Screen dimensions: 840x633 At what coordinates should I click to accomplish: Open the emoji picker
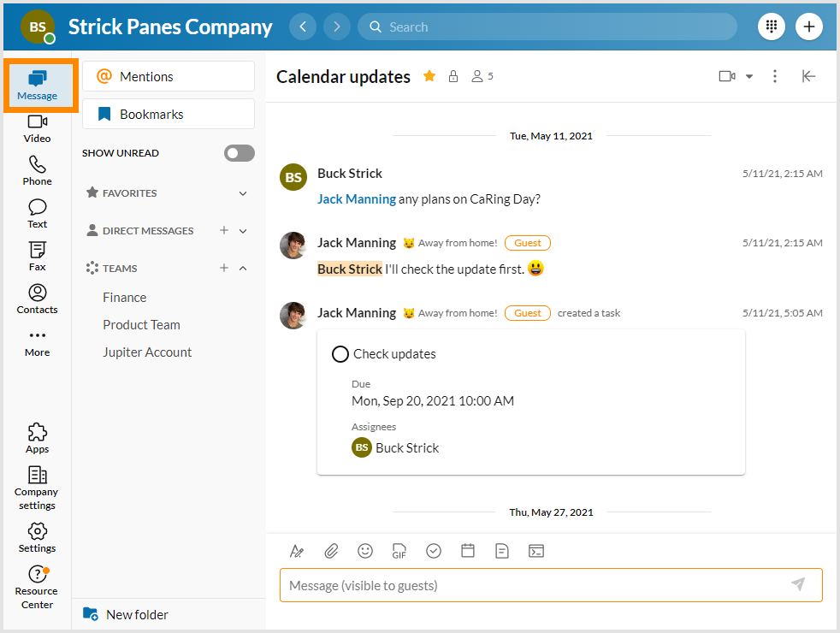click(365, 551)
